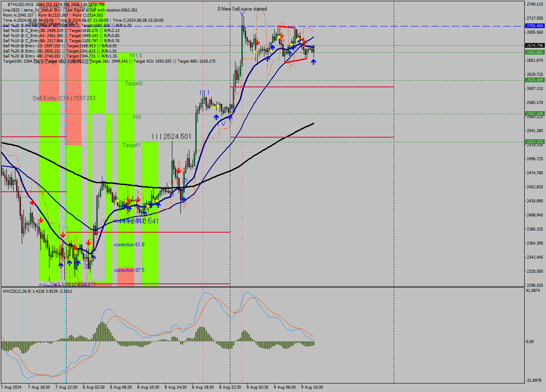Click the "correction 61.8" label
The height and width of the screenshot is (392, 546).
(x=128, y=245)
